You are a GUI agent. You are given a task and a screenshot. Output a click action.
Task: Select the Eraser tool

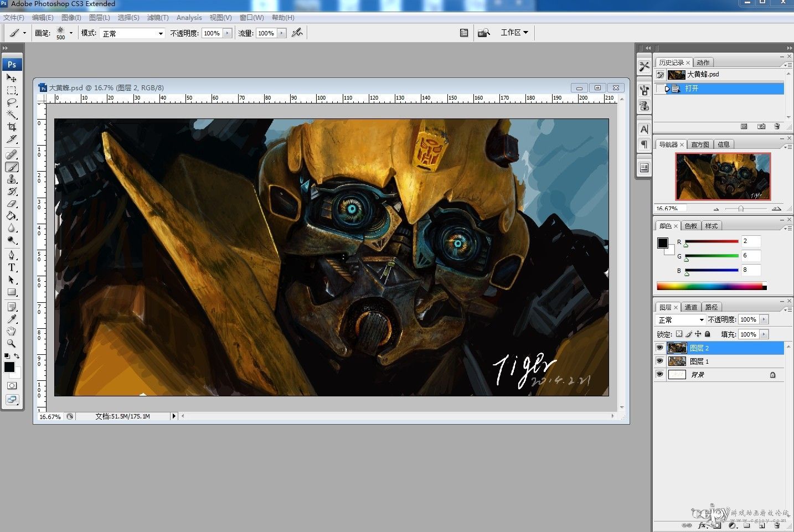(12, 204)
